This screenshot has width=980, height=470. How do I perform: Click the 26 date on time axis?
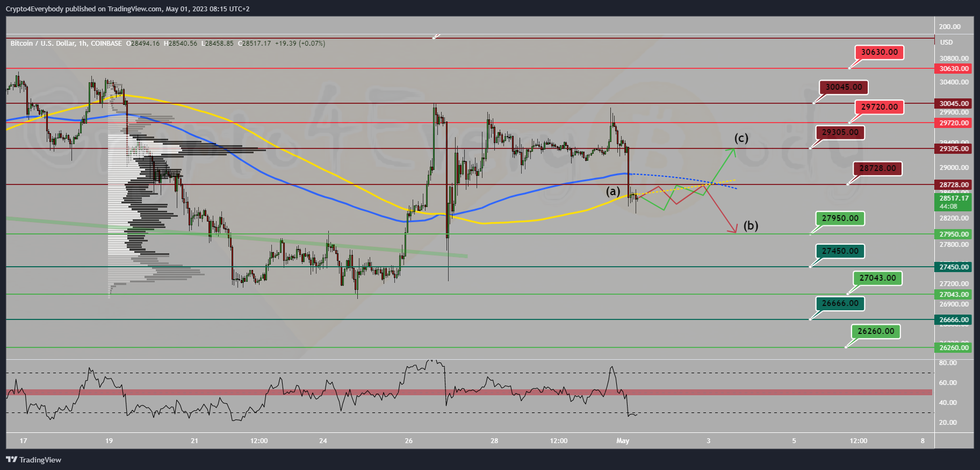[409, 441]
